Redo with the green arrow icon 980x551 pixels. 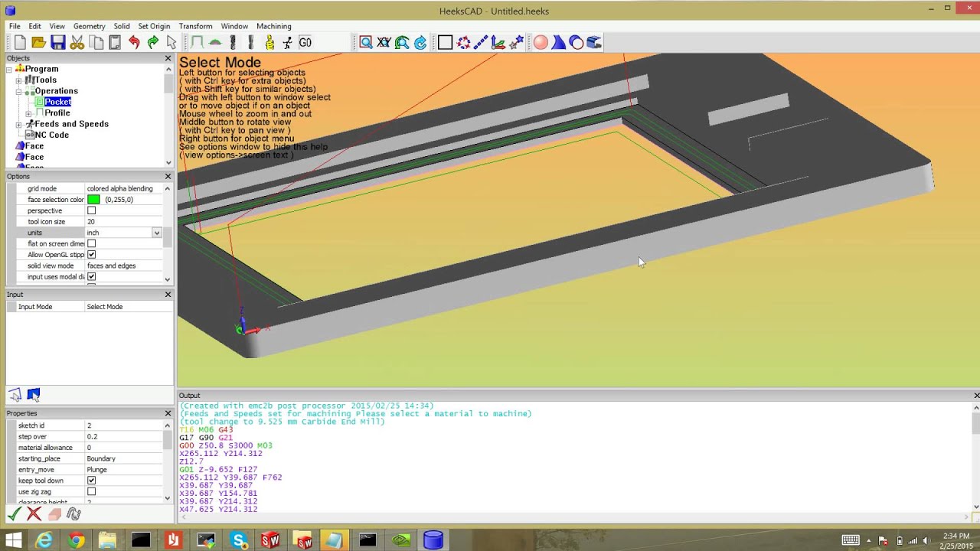(152, 43)
